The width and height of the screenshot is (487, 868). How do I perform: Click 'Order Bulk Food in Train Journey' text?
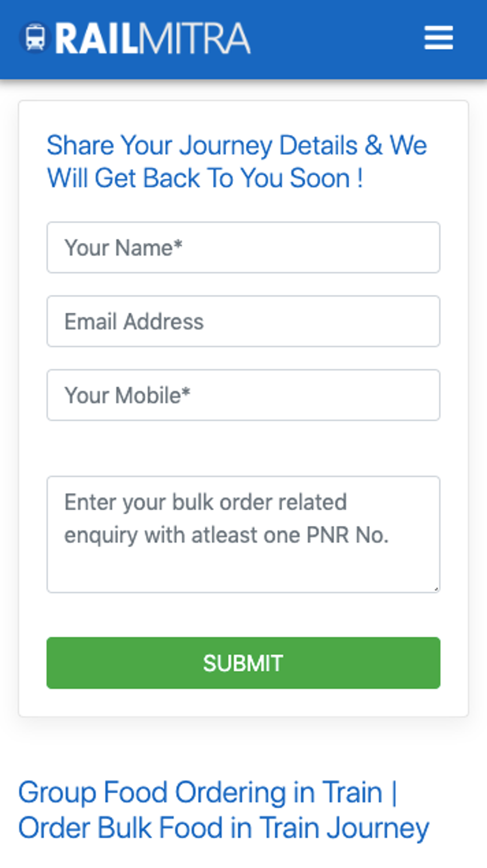click(x=223, y=828)
